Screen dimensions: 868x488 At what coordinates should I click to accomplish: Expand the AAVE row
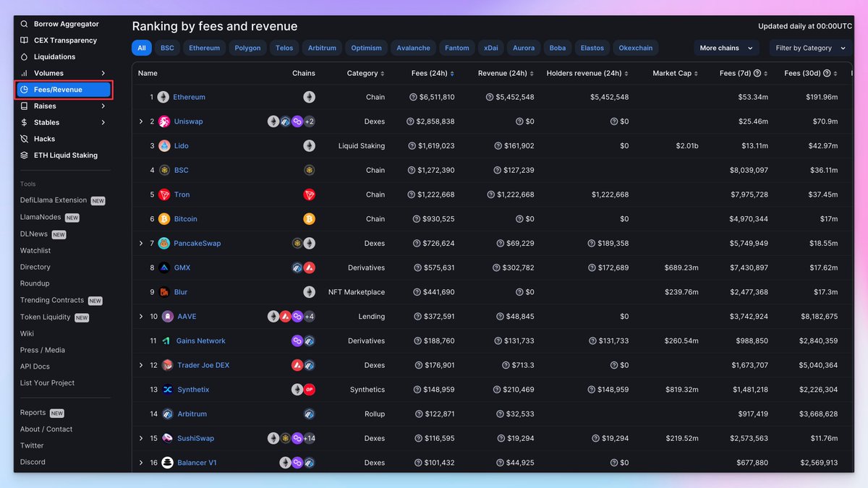click(141, 317)
